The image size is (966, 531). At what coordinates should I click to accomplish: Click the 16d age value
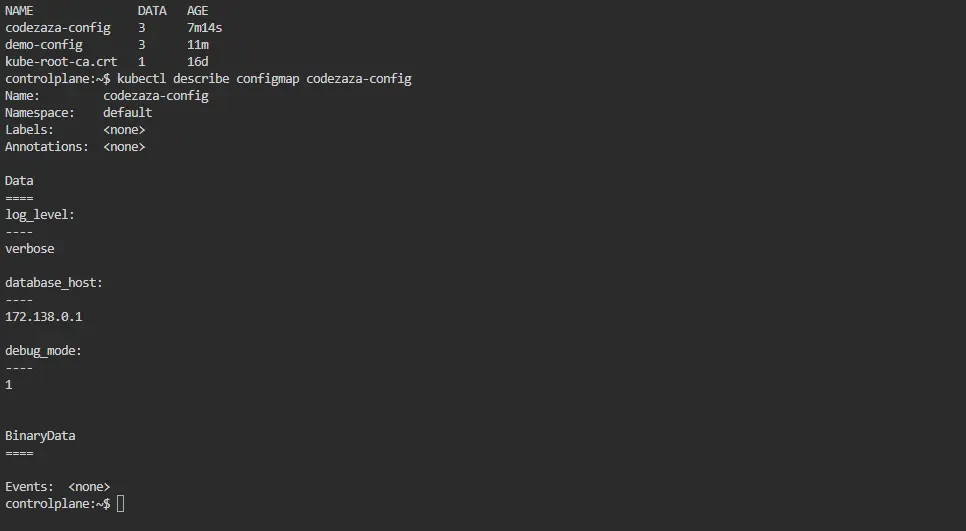(198, 62)
